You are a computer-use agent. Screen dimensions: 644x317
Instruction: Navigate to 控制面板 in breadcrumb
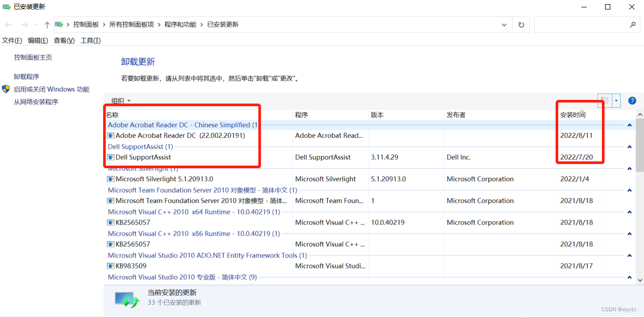tap(86, 25)
